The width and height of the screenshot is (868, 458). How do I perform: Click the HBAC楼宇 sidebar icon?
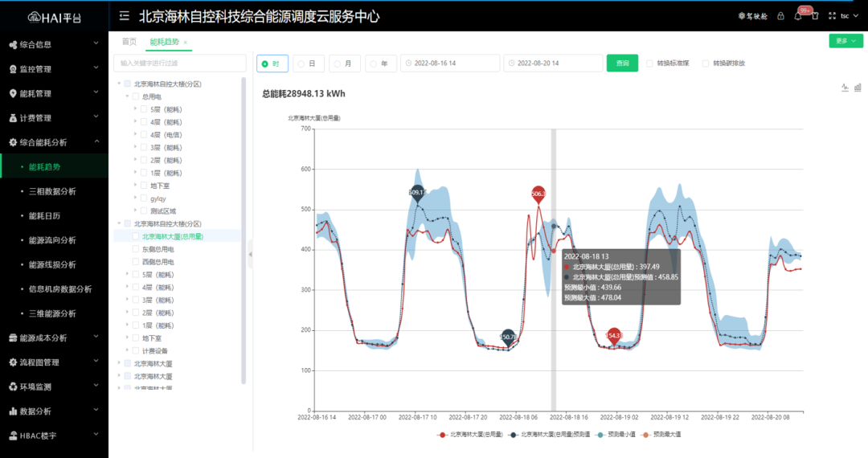coord(13,436)
